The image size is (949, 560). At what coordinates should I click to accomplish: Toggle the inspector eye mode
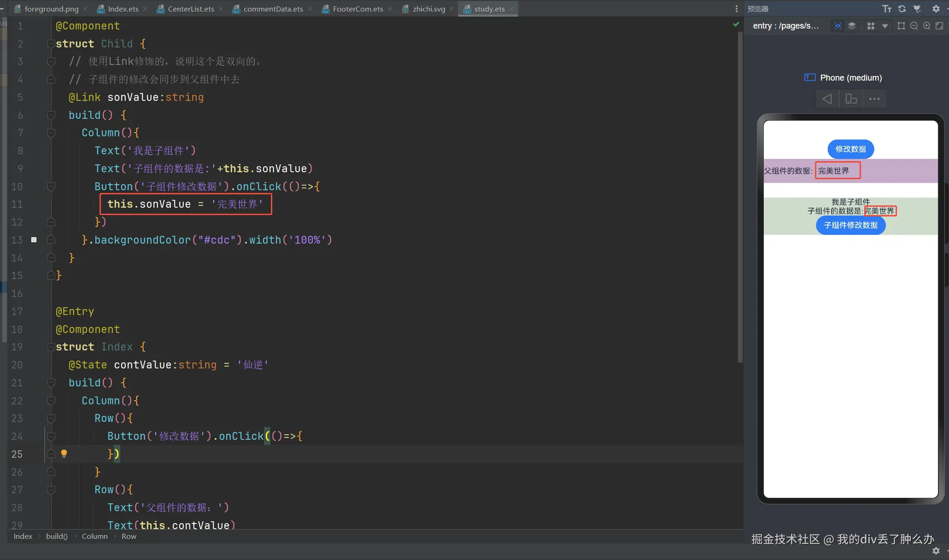(838, 26)
